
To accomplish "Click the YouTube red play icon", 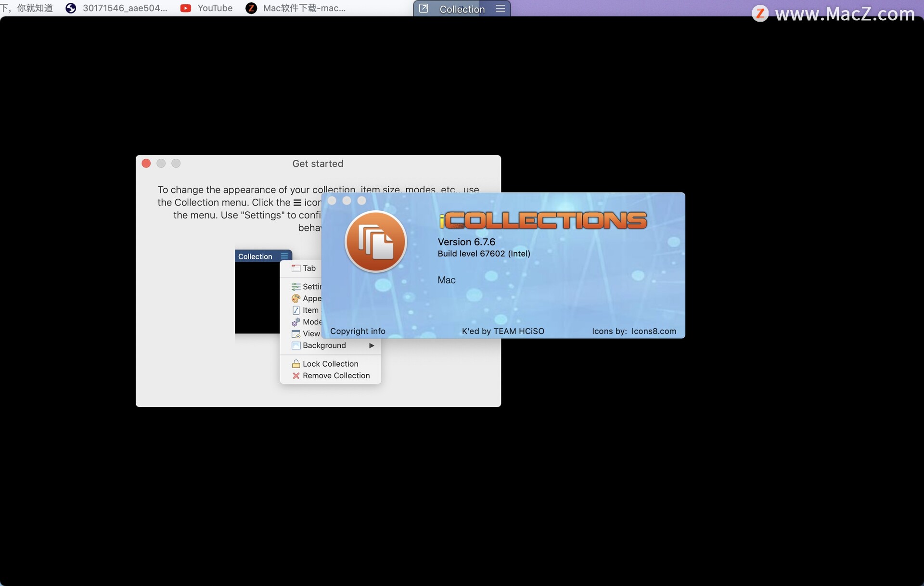I will pos(185,8).
